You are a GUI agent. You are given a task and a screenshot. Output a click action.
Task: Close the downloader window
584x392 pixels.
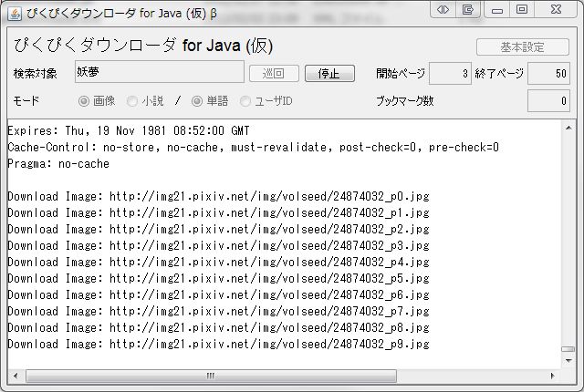(x=556, y=10)
